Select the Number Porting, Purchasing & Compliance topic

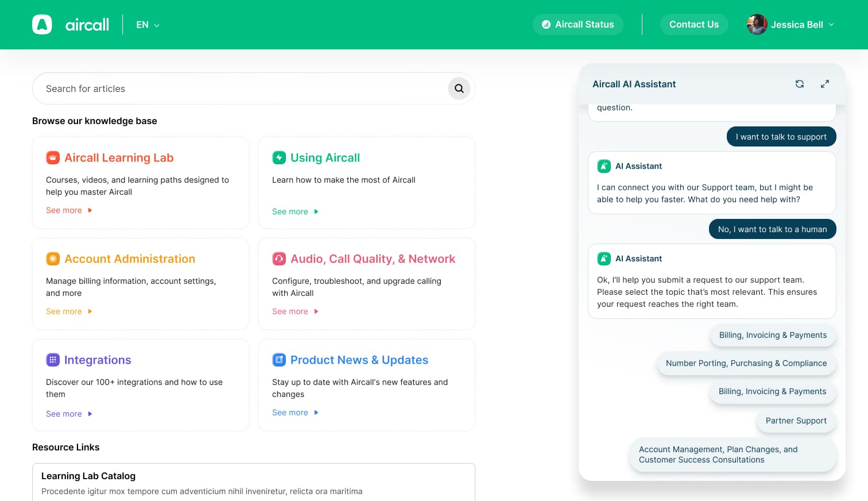click(x=746, y=363)
